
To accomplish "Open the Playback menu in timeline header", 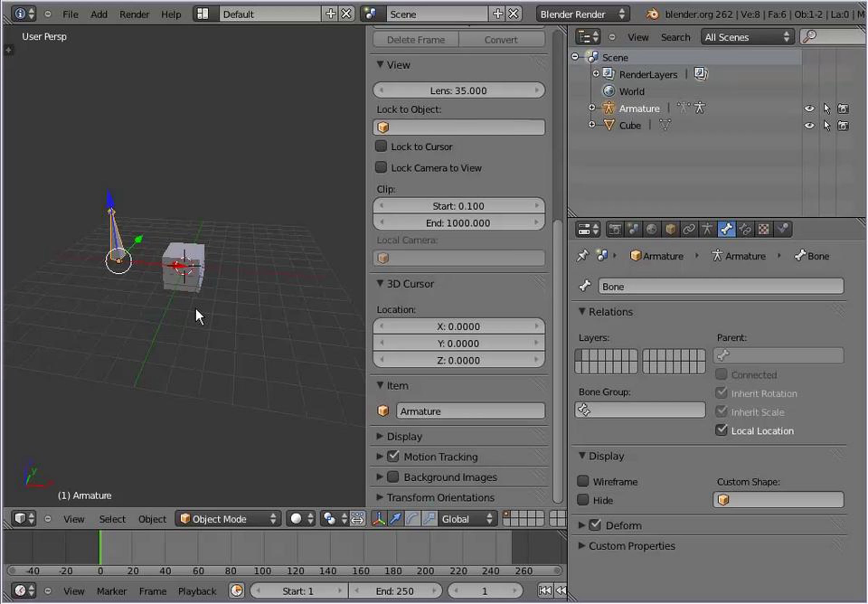I will click(x=197, y=591).
